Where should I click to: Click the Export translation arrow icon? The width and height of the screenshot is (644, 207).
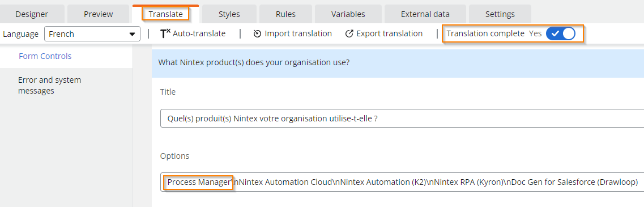click(x=349, y=34)
